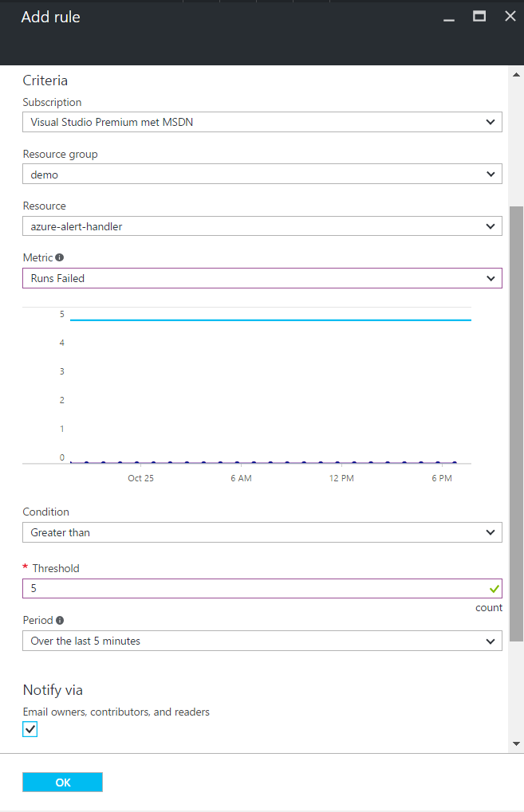Click the scrollbar down arrow
The width and height of the screenshot is (524, 812).
(x=516, y=743)
